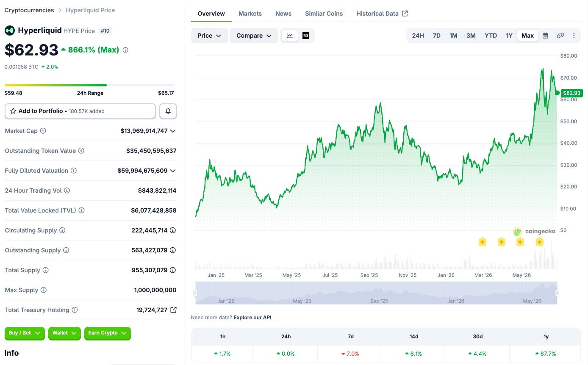The width and height of the screenshot is (588, 365).
Task: Open Buy / Sell dropdown
Action: point(25,333)
